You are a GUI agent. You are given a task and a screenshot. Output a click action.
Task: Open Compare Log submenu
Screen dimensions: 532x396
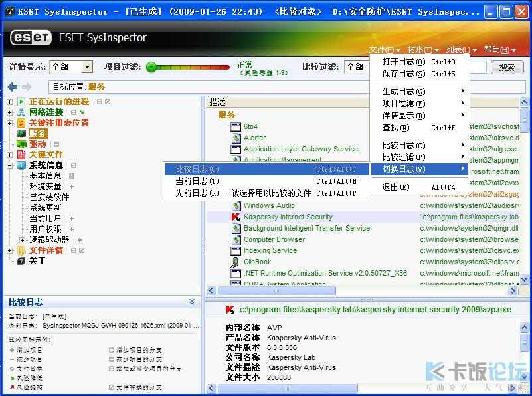tap(419, 146)
